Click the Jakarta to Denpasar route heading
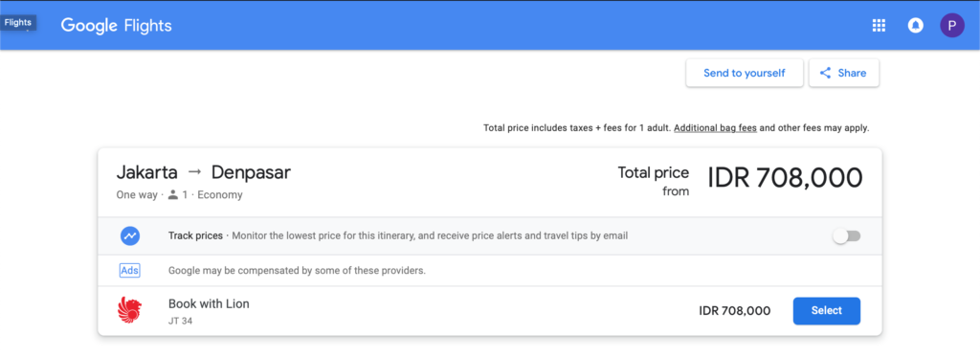Image resolution: width=980 pixels, height=357 pixels. coord(203,172)
